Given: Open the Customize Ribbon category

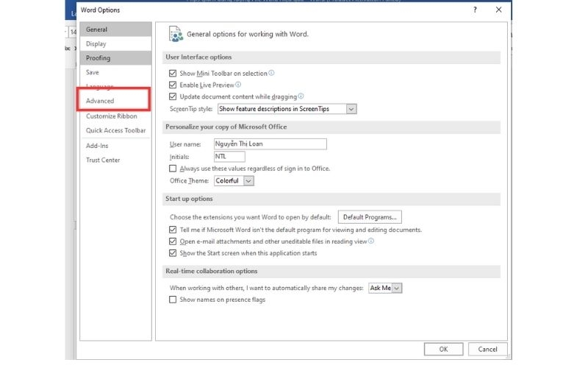Looking at the screenshot, I should 115,116.
